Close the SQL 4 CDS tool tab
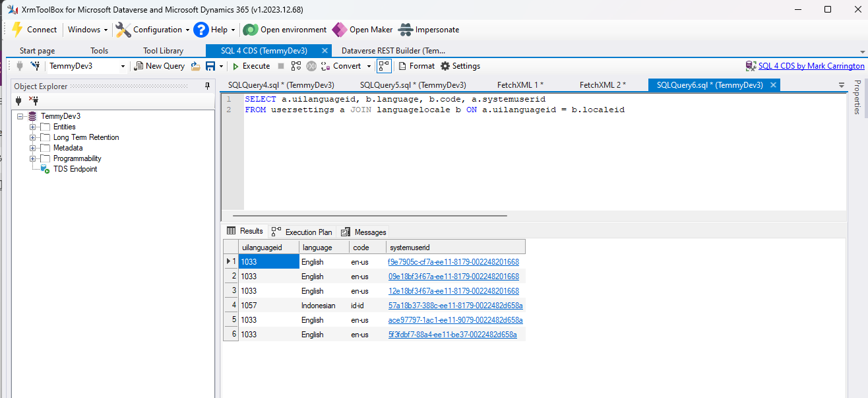Viewport: 868px width, 398px height. pyautogui.click(x=324, y=51)
